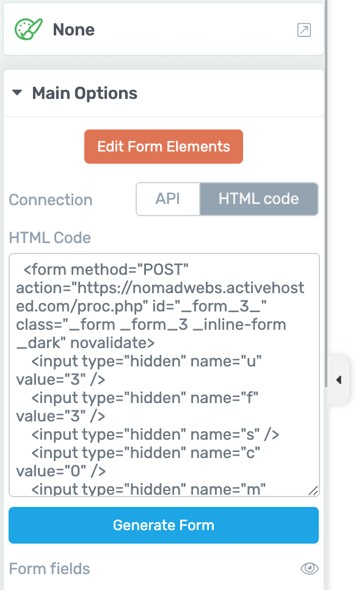The height and width of the screenshot is (590, 364).
Task: Click the None style name label
Action: 74,30
